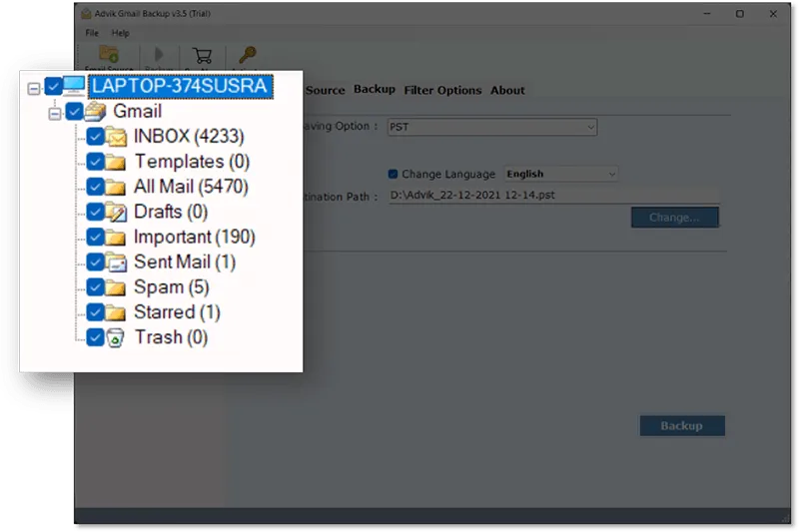Click the Advik app icon in title bar
The image size is (799, 532).
tap(86, 14)
